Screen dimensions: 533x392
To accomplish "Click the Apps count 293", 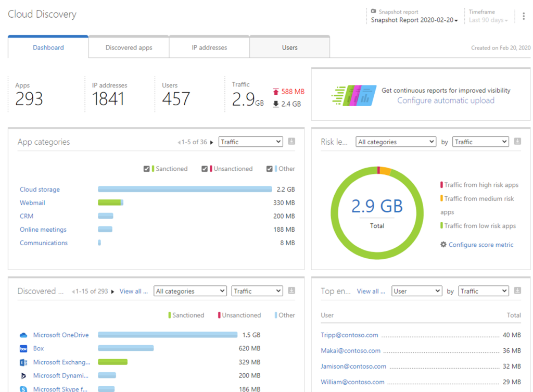I will pyautogui.click(x=29, y=99).
